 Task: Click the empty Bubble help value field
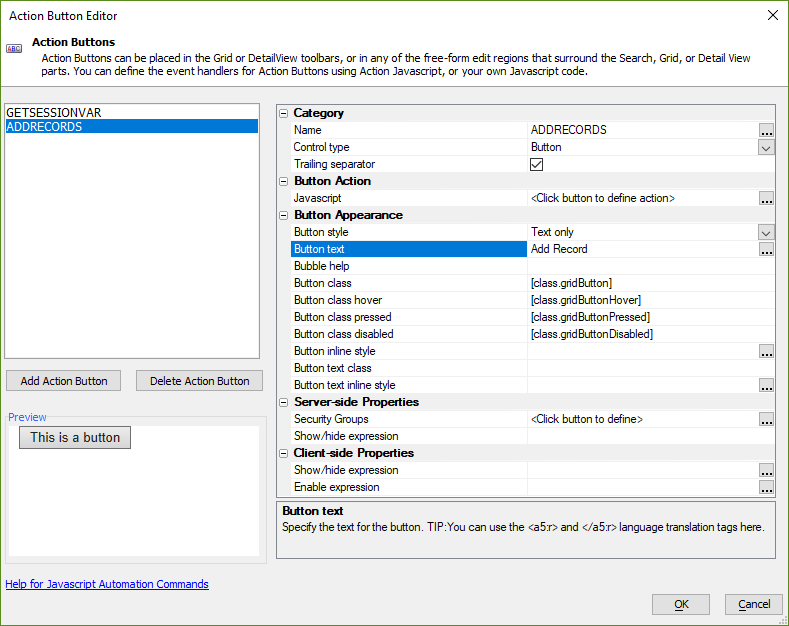(651, 266)
